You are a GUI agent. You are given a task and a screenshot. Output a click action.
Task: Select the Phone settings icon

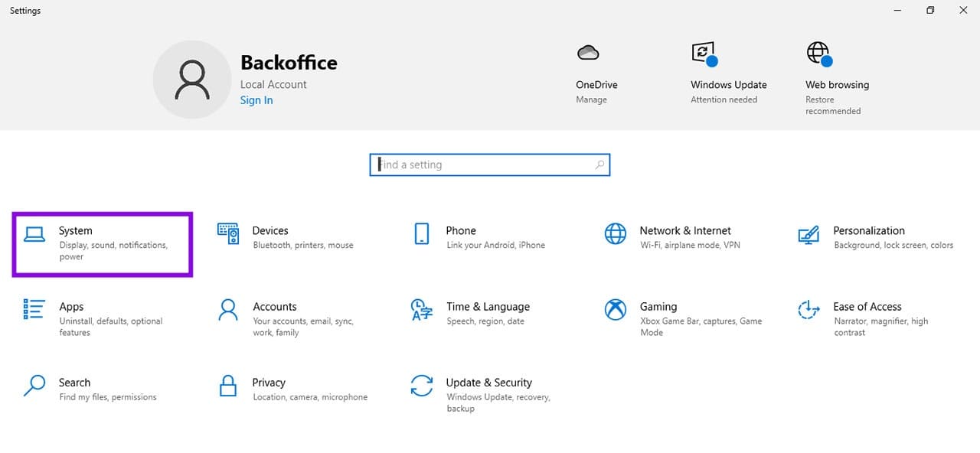(x=422, y=234)
